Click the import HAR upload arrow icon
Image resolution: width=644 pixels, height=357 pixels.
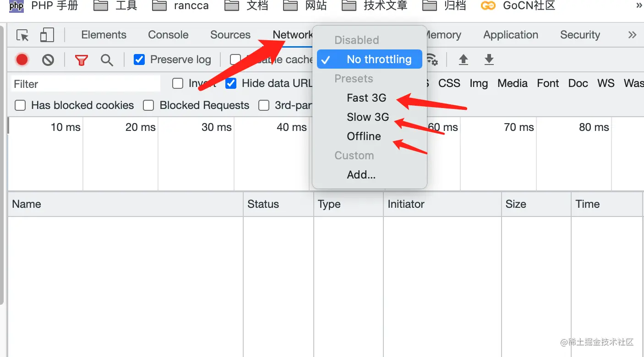(x=464, y=59)
